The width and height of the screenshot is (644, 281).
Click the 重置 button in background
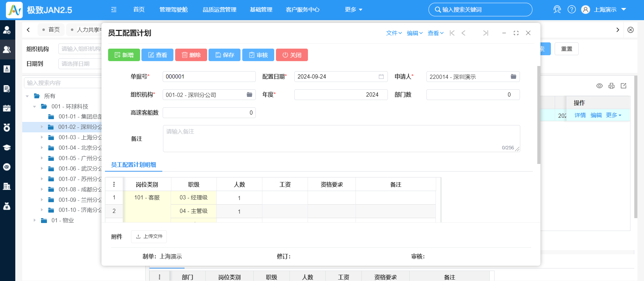click(x=566, y=49)
